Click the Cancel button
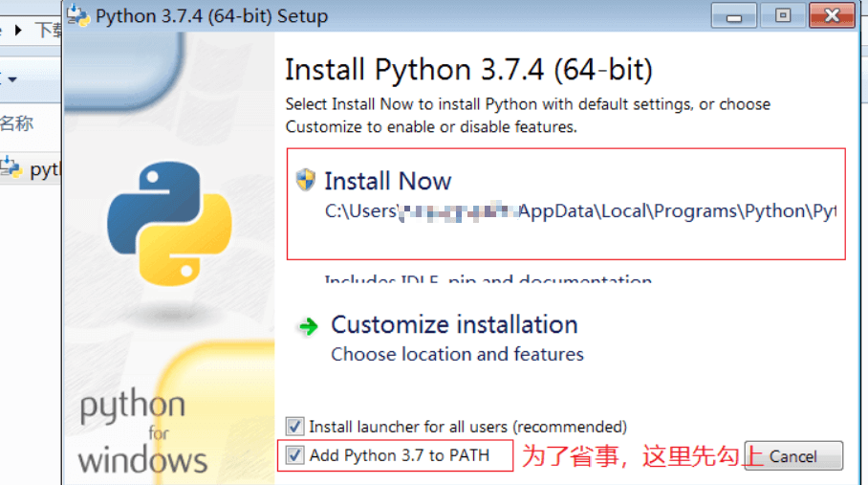Viewport: 868px width, 485px height. tap(793, 456)
